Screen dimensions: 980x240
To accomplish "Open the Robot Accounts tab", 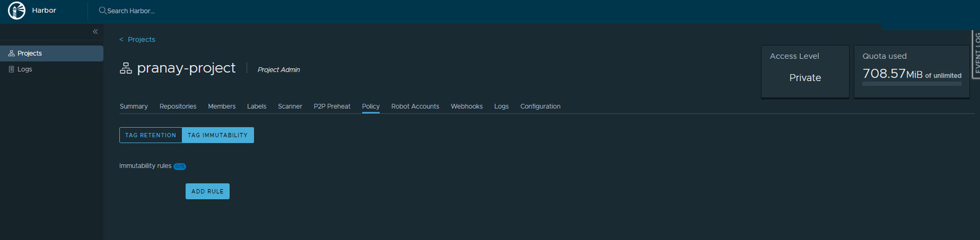I will (415, 107).
